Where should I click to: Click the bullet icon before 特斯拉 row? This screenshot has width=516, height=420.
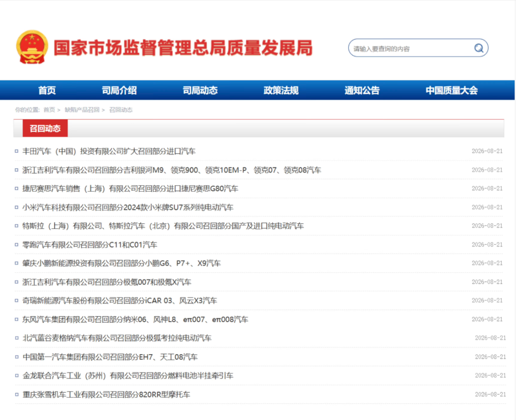click(16, 226)
